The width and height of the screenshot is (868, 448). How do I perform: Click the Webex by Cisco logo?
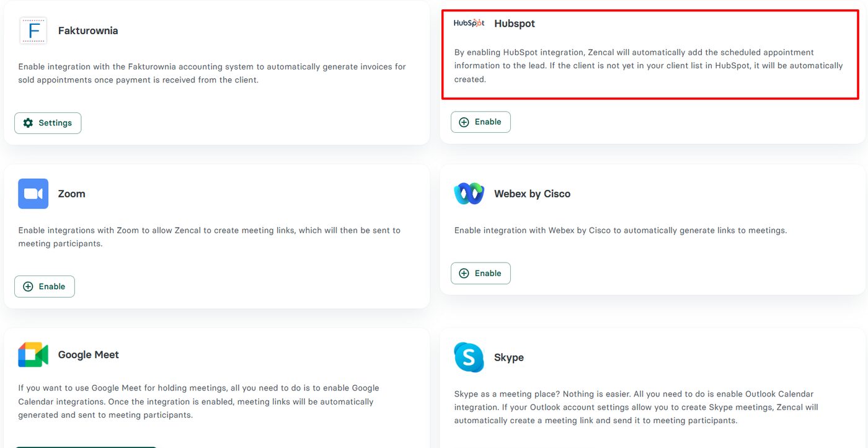pyautogui.click(x=469, y=194)
